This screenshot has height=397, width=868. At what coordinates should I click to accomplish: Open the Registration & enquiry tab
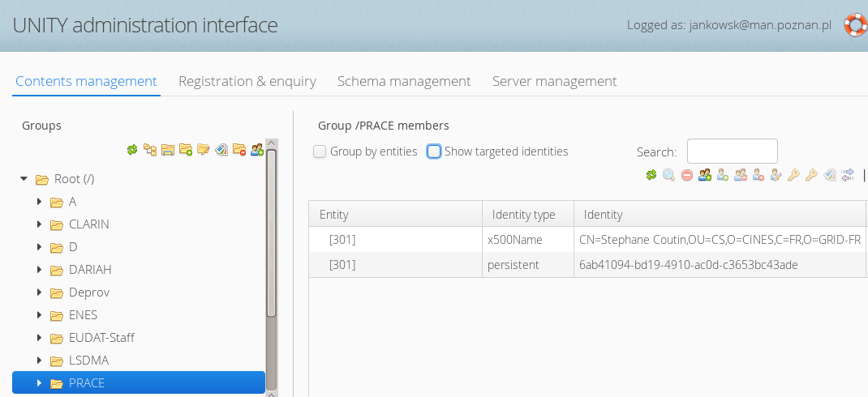pos(247,81)
